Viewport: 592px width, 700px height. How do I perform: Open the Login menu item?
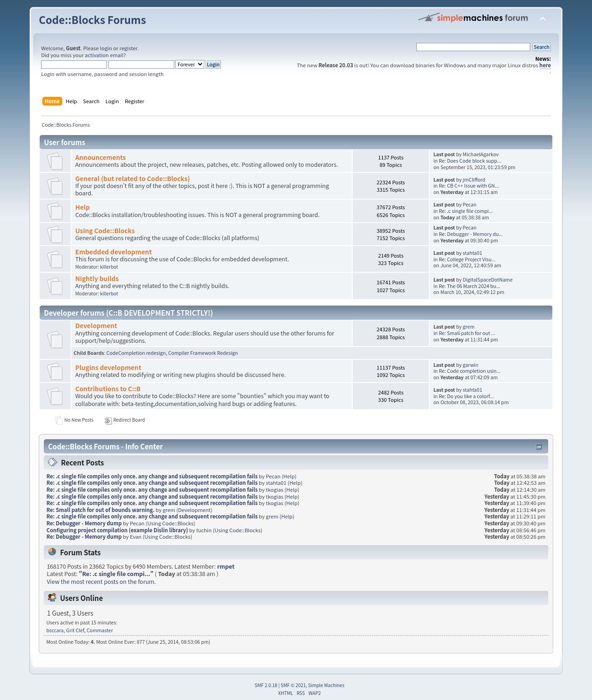(112, 101)
